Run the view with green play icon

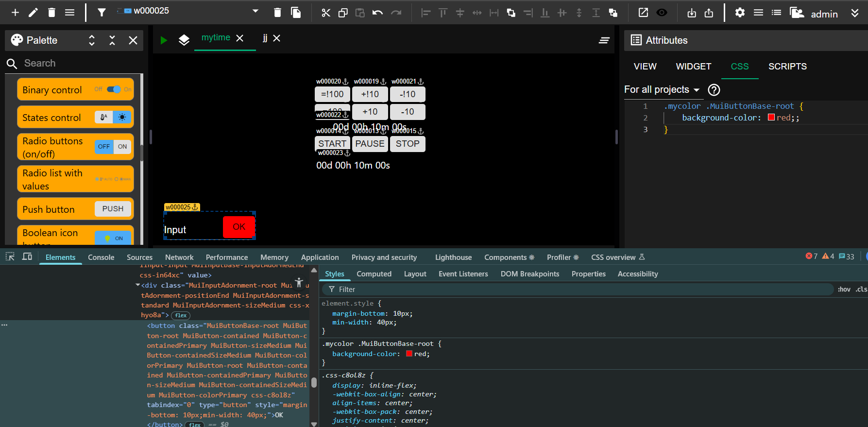(x=164, y=40)
